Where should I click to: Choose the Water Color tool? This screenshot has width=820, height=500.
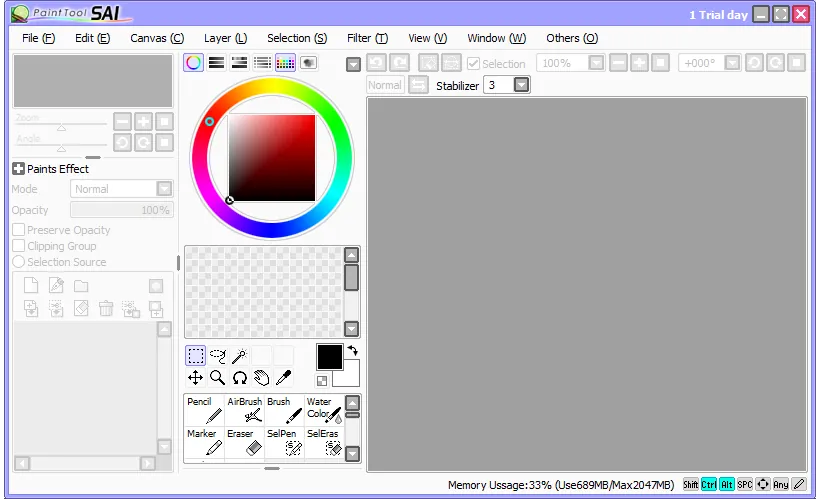click(324, 411)
